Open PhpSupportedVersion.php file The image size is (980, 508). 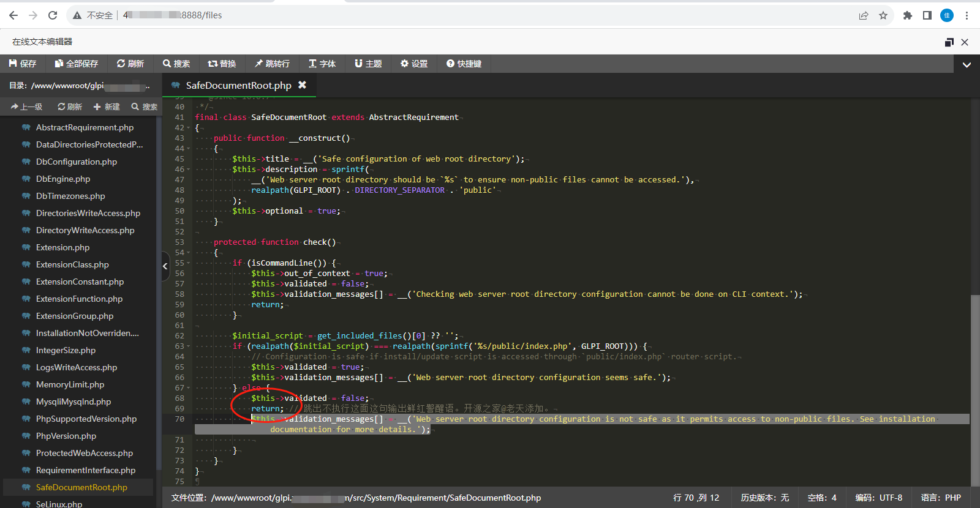coord(86,419)
